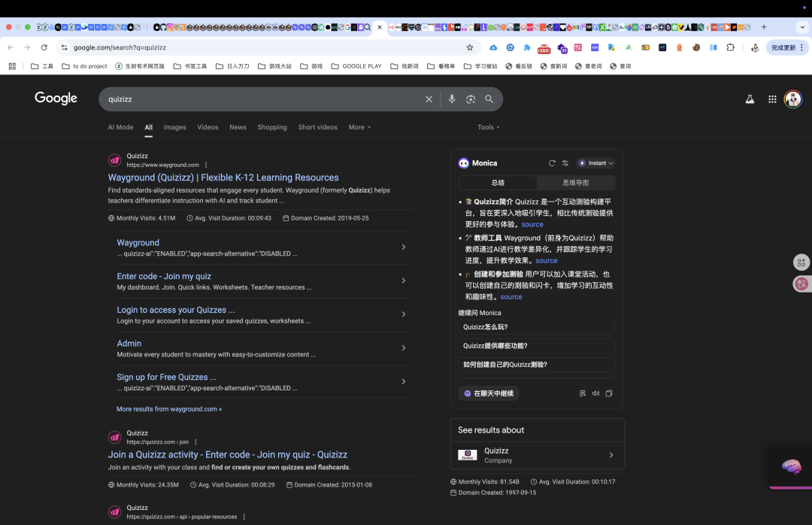Go back to the previous page
This screenshot has height=525, width=812.
coord(11,47)
